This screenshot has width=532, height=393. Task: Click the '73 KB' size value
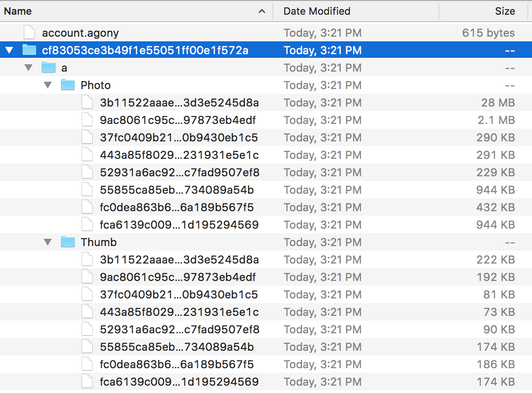click(x=499, y=312)
